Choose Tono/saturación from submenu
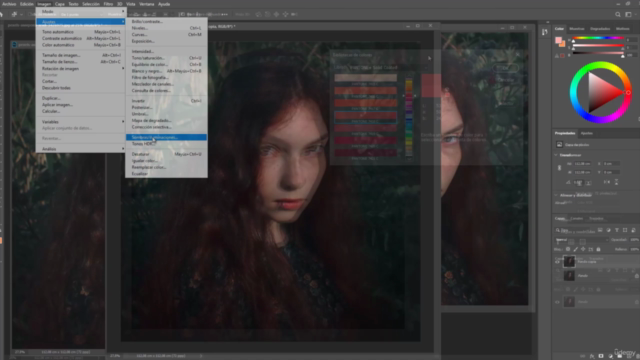 [167, 58]
